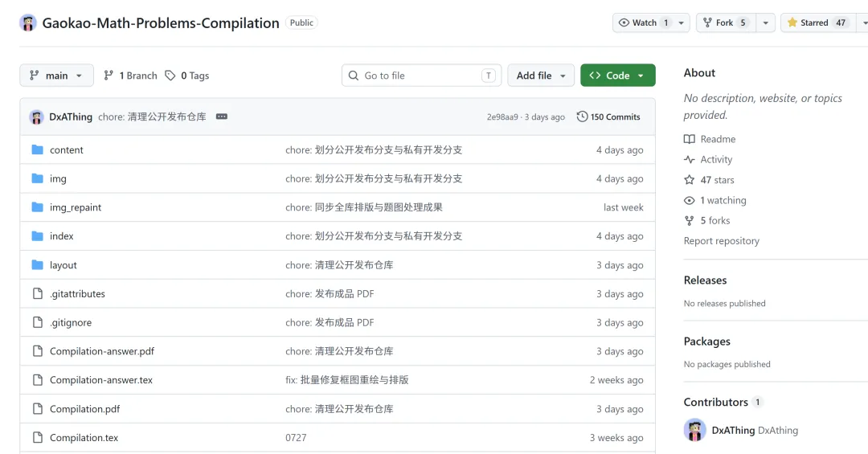The image size is (868, 454).
Task: Open the Activity link in About
Action: coord(716,159)
